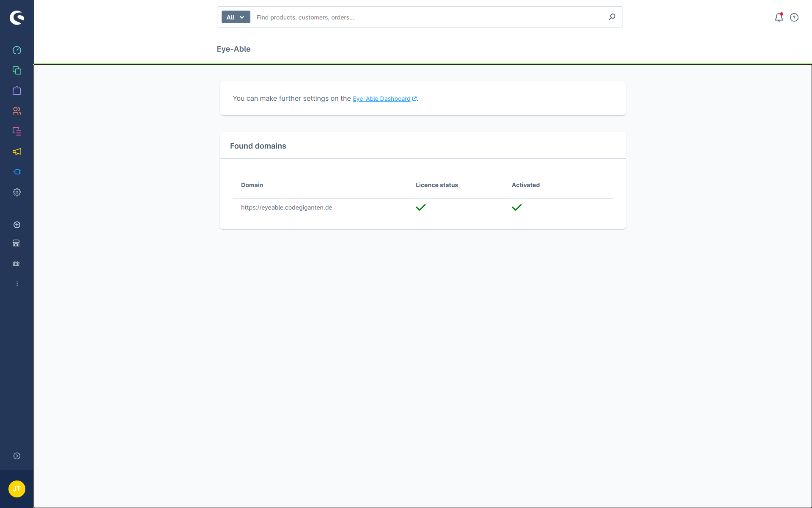
Task: Open the Orders shopping bag icon
Action: (17, 91)
